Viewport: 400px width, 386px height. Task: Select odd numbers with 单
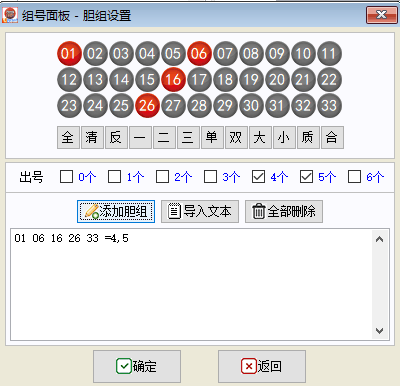[x=212, y=137]
